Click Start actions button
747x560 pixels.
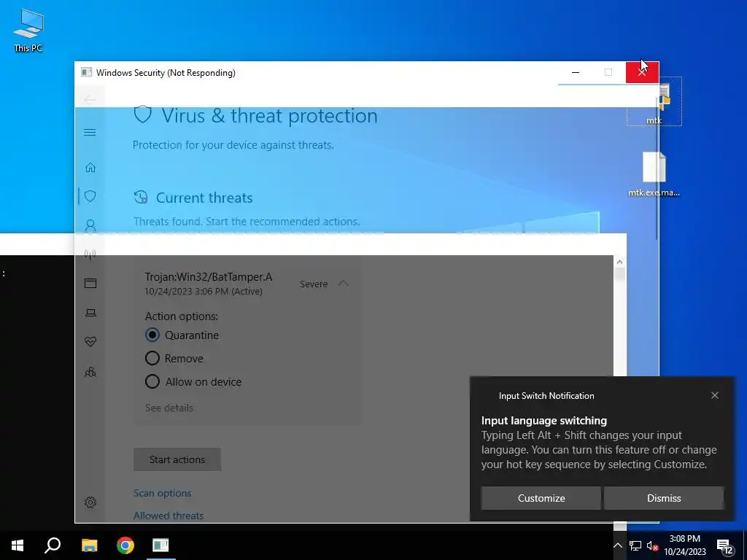[x=177, y=459]
